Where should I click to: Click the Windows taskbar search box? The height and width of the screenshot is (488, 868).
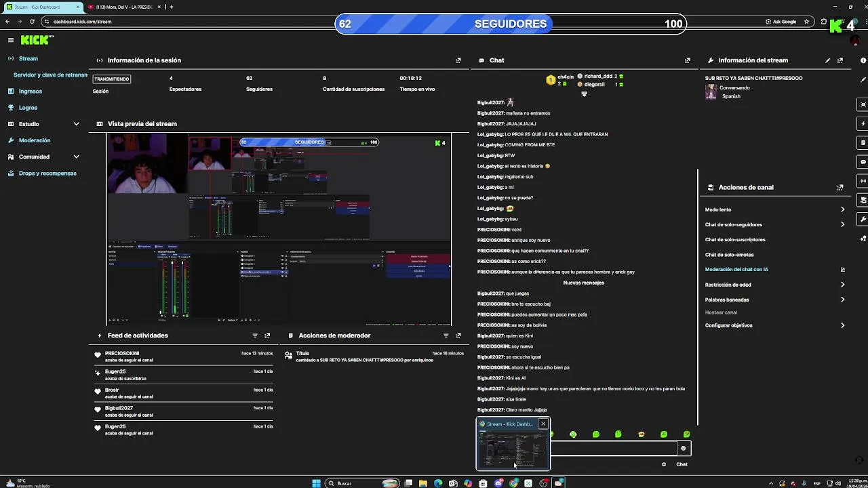pyautogui.click(x=363, y=483)
